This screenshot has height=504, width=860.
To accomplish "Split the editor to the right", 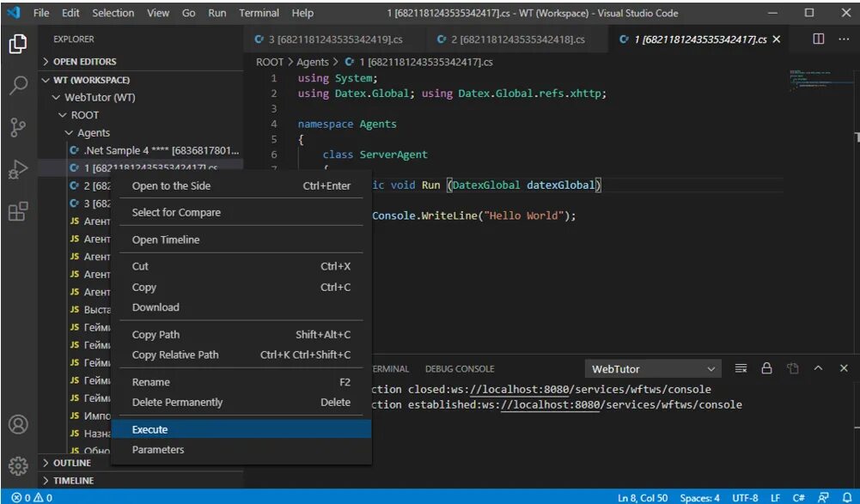I will coord(818,39).
